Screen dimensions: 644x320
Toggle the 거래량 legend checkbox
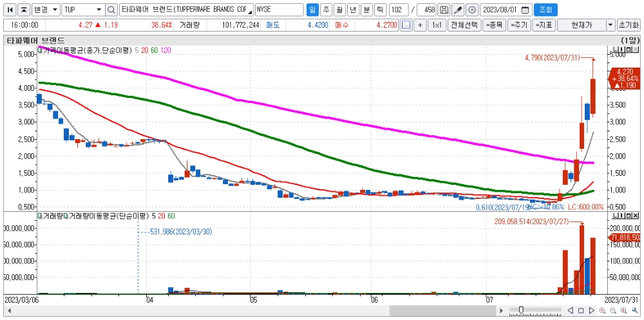point(40,216)
